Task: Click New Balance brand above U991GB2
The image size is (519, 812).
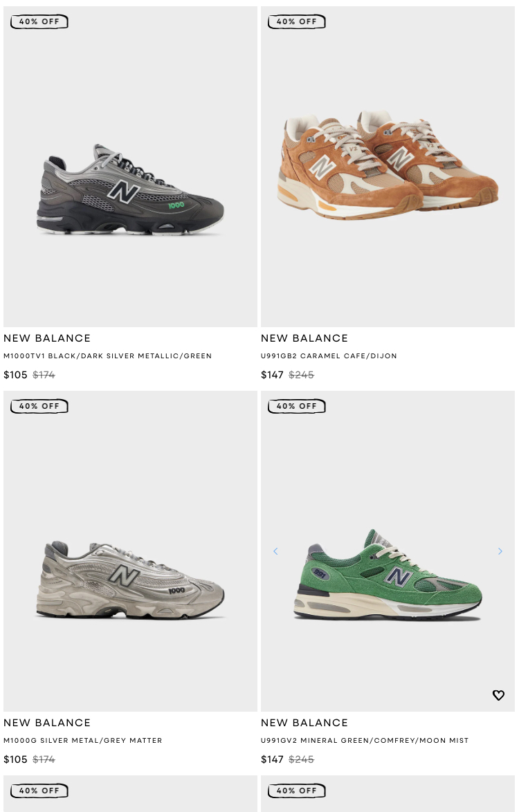Action: click(x=304, y=338)
